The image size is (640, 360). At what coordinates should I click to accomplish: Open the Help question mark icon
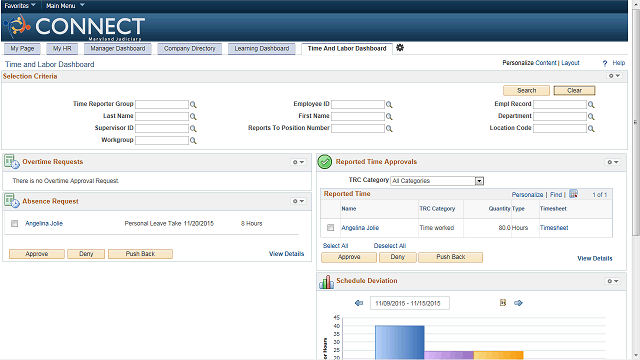click(x=605, y=63)
